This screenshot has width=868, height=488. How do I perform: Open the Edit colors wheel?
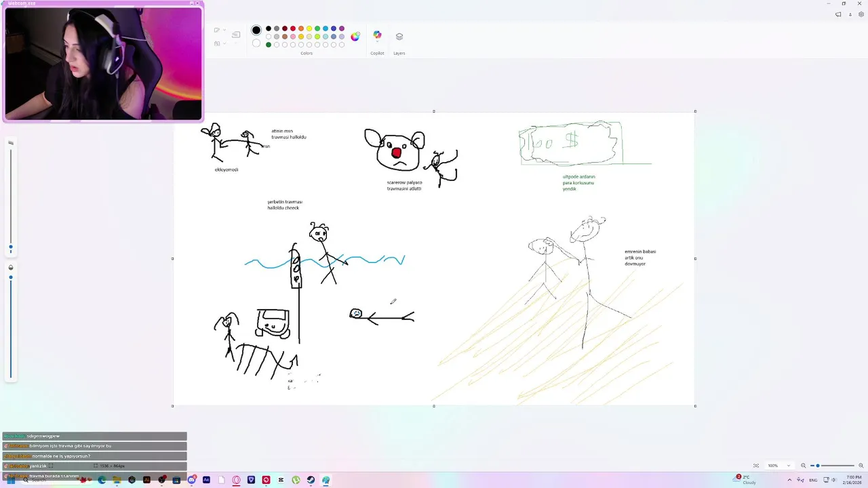(355, 37)
